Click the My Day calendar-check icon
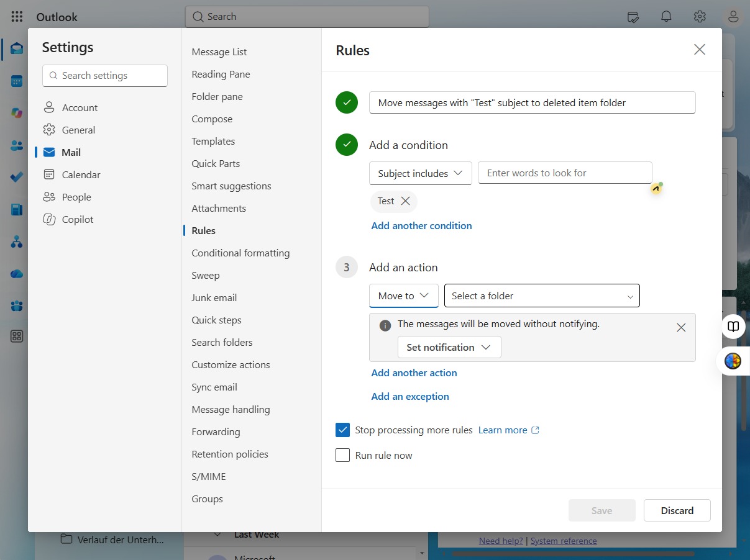This screenshot has width=750, height=560. (633, 17)
